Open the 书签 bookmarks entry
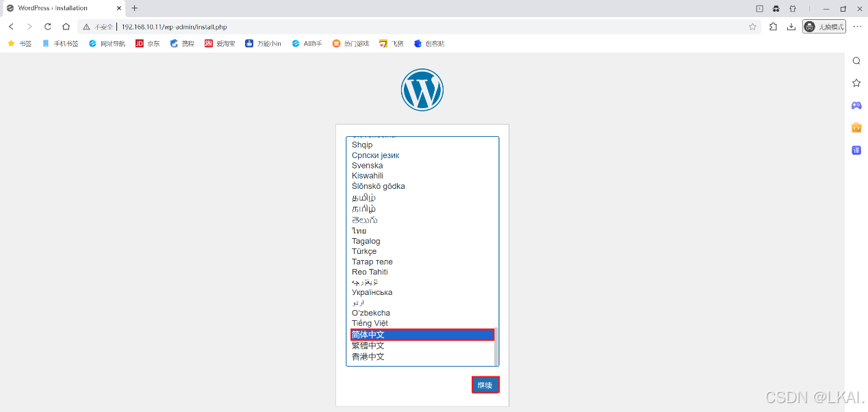 [x=19, y=43]
